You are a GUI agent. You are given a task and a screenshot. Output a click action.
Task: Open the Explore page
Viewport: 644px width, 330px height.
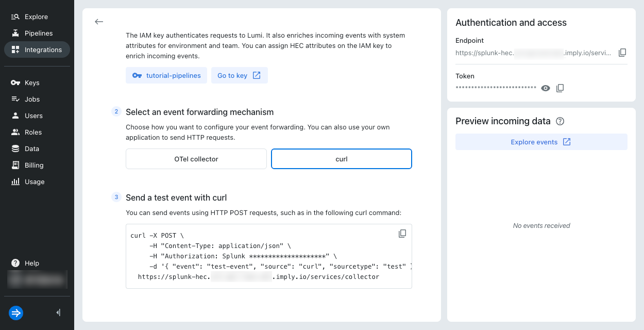click(x=36, y=16)
